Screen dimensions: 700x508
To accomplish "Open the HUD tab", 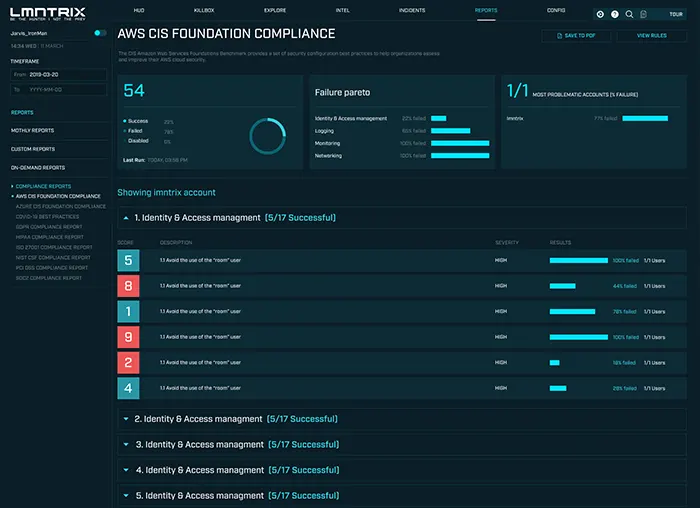I will point(139,10).
